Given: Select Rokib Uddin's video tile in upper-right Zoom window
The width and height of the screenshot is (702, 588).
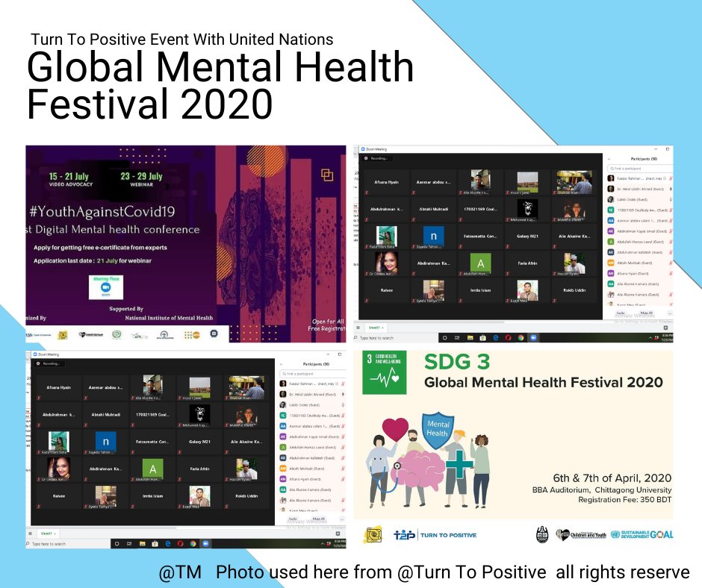Looking at the screenshot, I should tap(574, 290).
